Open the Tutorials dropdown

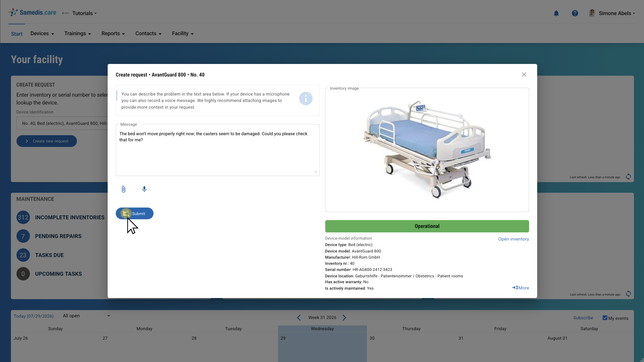(84, 13)
